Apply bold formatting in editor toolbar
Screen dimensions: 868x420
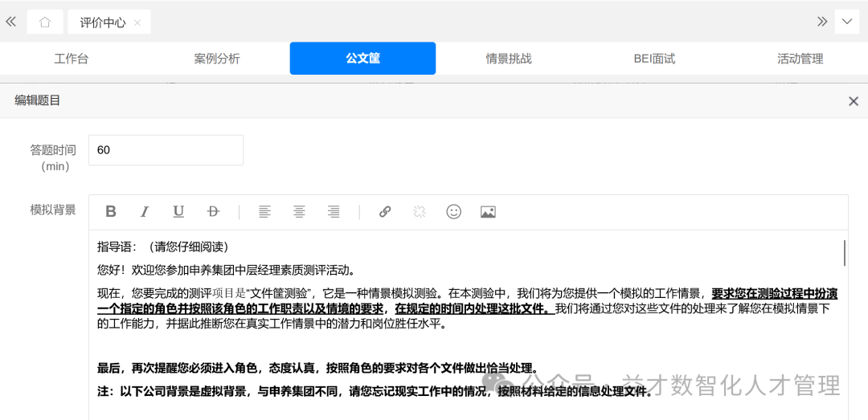pyautogui.click(x=111, y=211)
